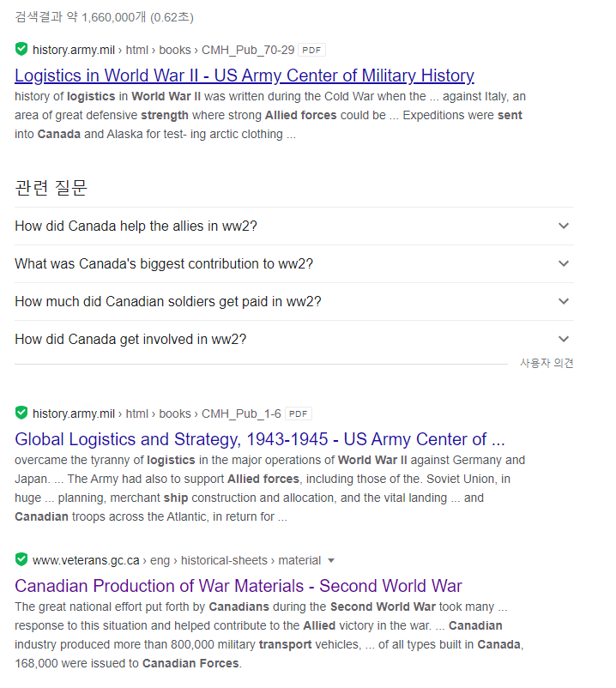Open dropdown arrow beside veterans.gc.ca URL
Screen dimensions: 616x688
[x=331, y=560]
